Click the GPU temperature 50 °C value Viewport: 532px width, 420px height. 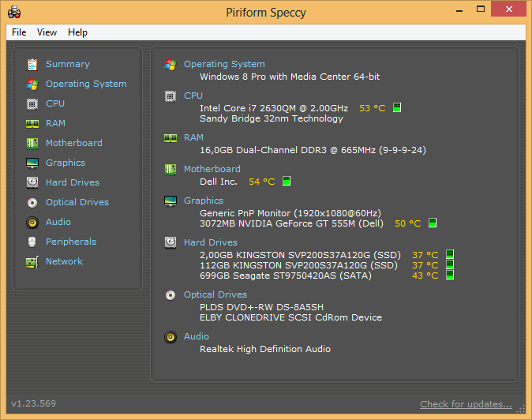408,223
